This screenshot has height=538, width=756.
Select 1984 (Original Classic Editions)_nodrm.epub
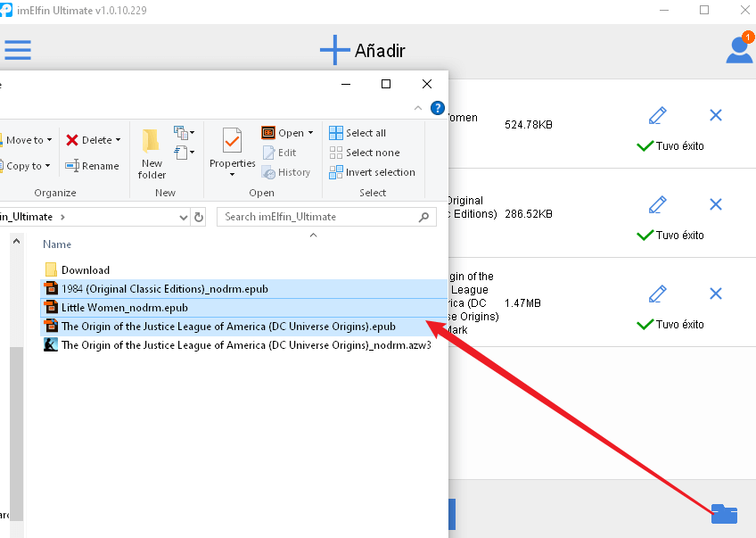[243, 288]
